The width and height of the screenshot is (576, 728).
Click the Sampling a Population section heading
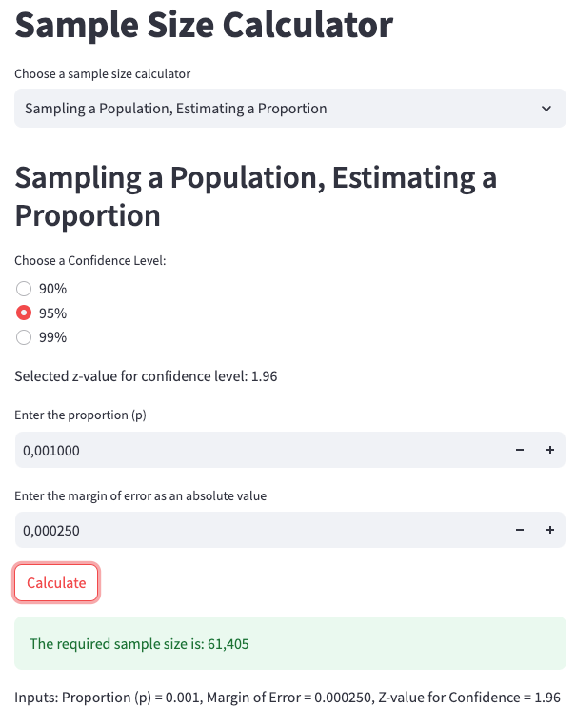255,195
